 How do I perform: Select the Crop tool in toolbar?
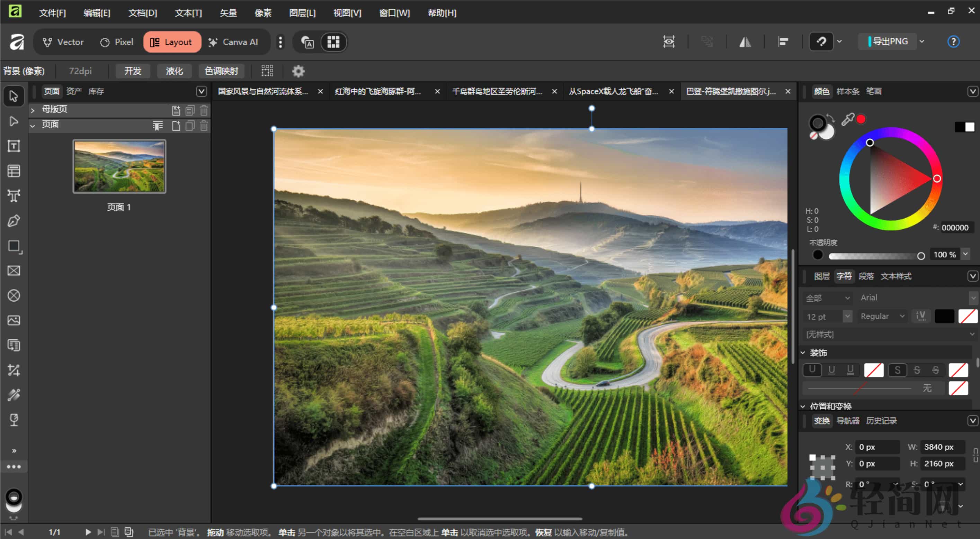coord(14,370)
